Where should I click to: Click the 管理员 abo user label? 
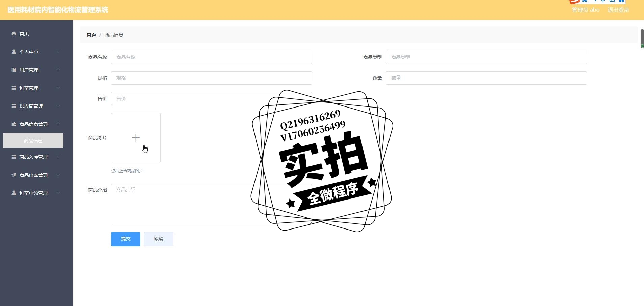pos(586,10)
